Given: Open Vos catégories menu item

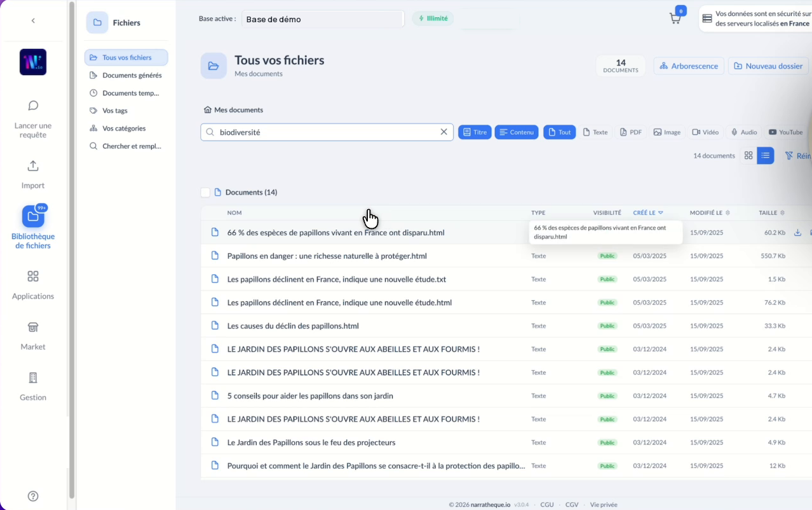Looking at the screenshot, I should [x=126, y=128].
